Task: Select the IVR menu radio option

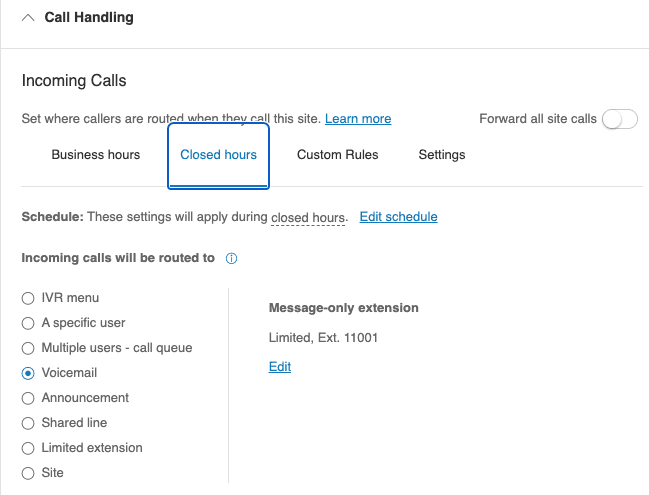Action: pyautogui.click(x=28, y=298)
